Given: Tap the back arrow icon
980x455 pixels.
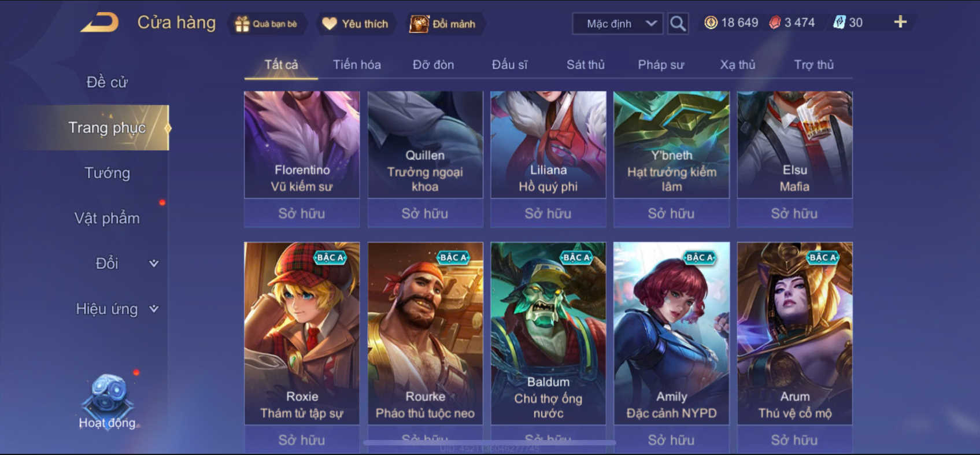Looking at the screenshot, I should 99,23.
